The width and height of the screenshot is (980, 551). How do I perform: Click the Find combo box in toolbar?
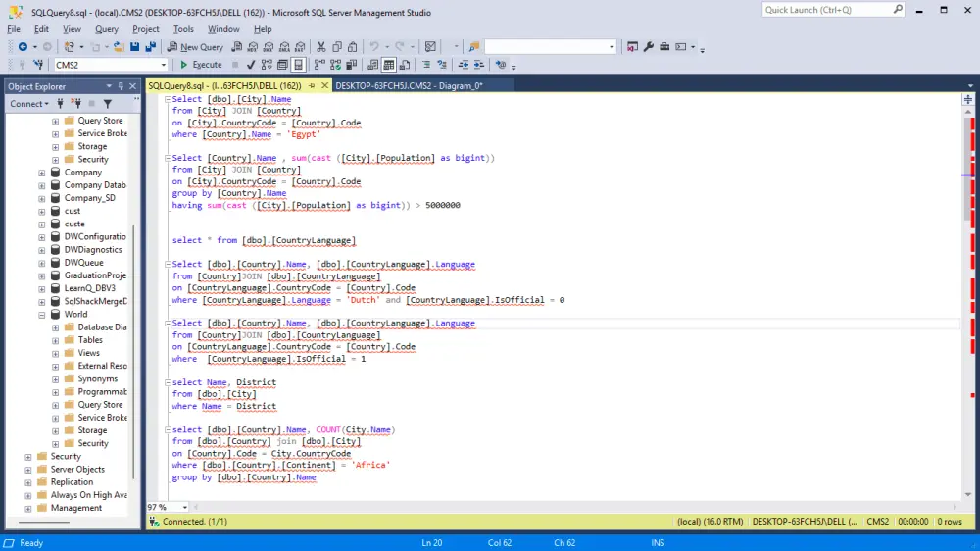pos(551,47)
